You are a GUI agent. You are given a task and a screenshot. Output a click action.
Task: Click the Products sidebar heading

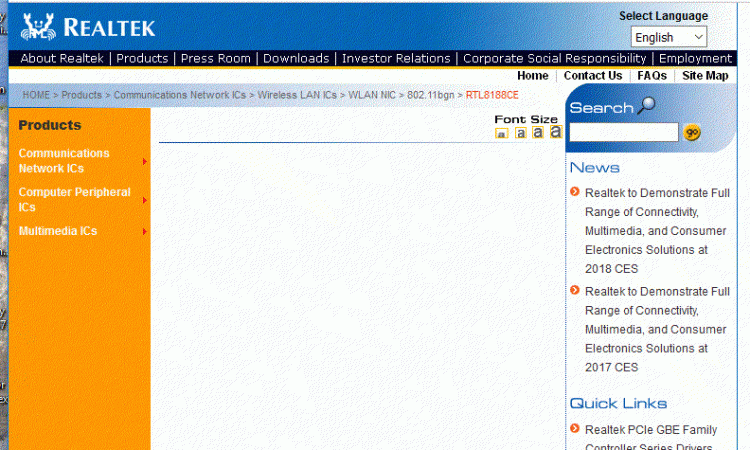(50, 125)
